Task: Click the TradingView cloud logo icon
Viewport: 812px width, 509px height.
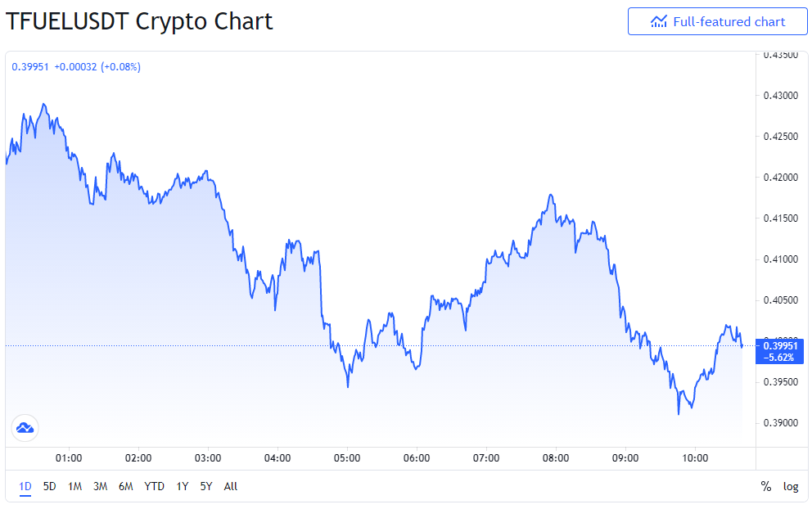Action: [25, 428]
